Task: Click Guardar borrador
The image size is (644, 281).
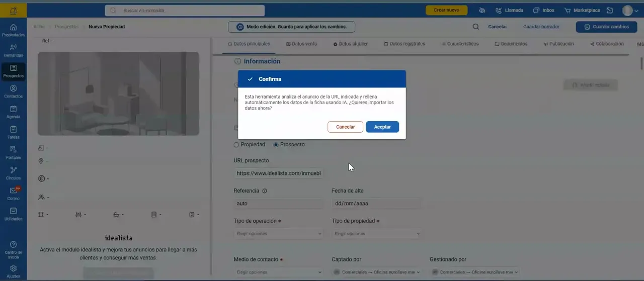Action: 541,27
